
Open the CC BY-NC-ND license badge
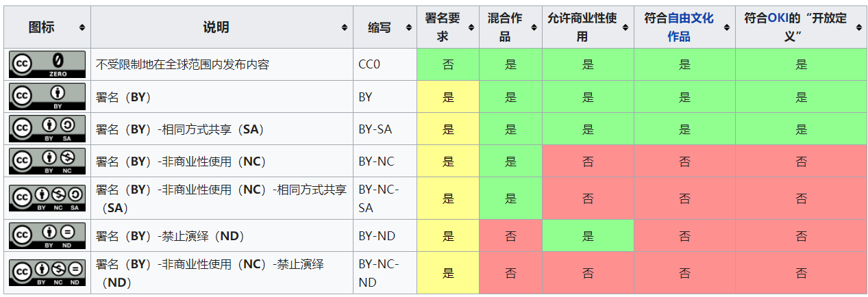(x=47, y=272)
